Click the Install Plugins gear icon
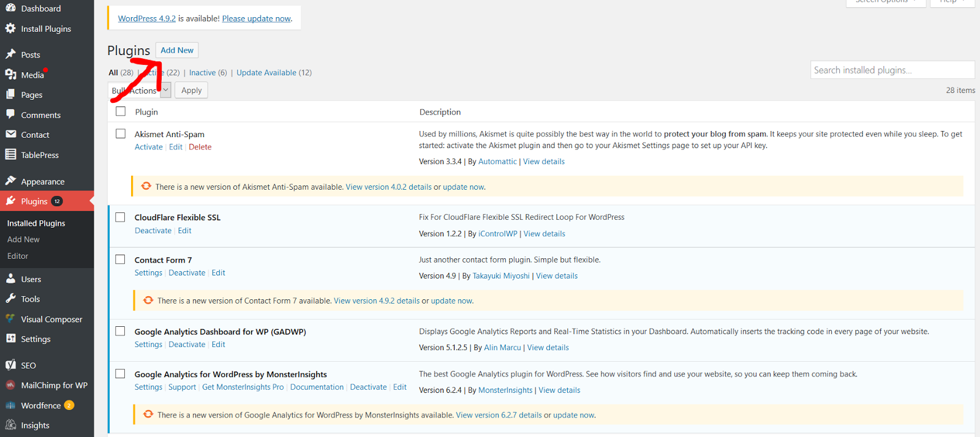 (10, 28)
